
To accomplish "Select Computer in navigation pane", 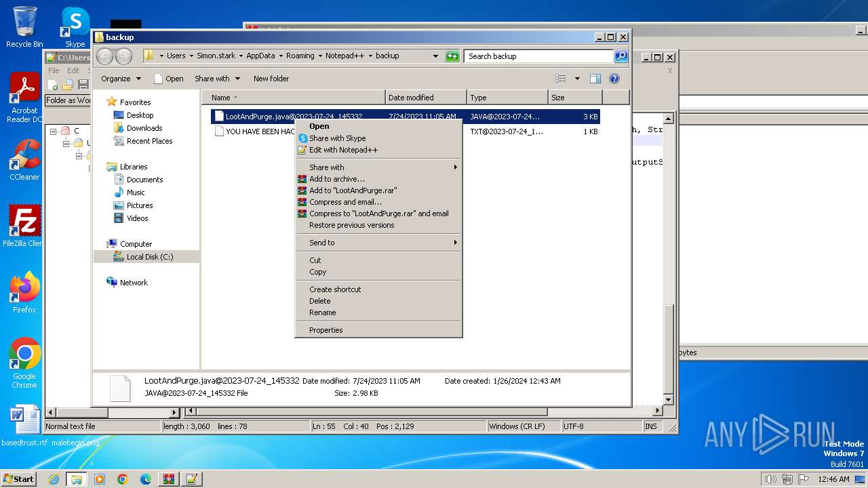I will point(136,244).
